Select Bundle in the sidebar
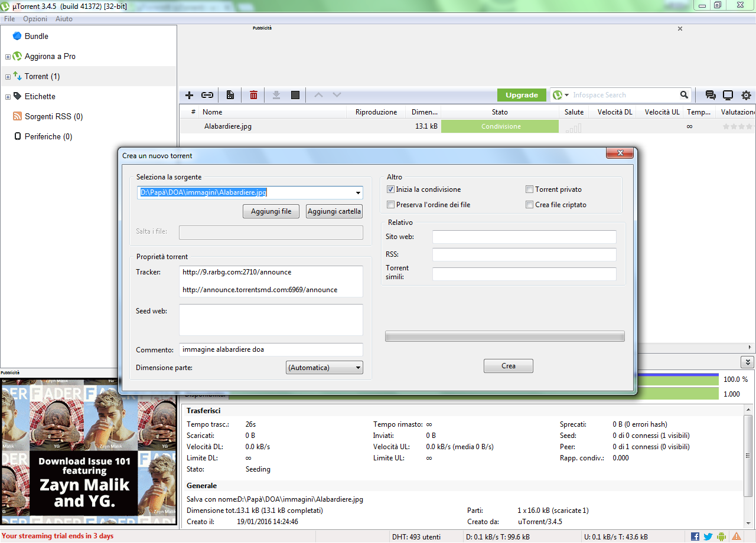This screenshot has height=543, width=756. 37,36
